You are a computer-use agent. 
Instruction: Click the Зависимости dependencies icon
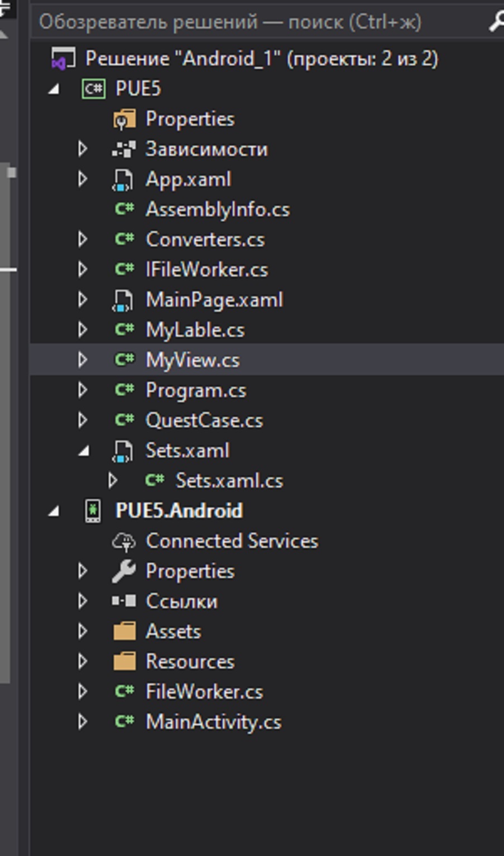click(123, 149)
